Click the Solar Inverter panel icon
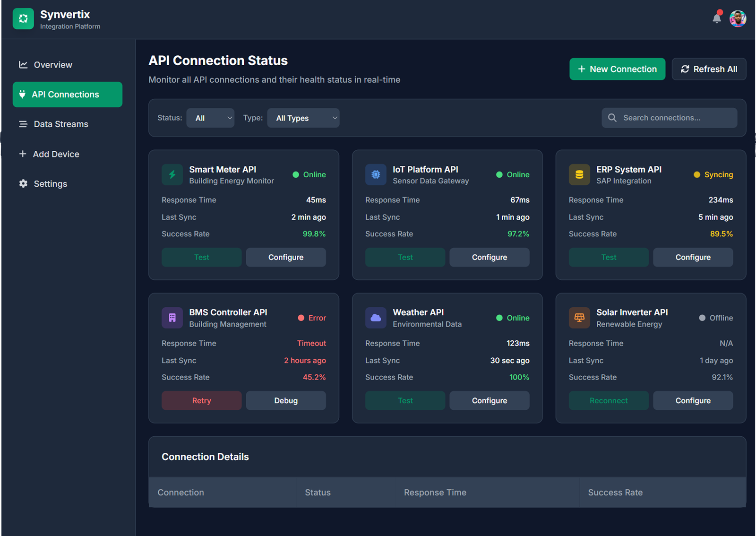Screen dimensions: 756x536 [579, 318]
